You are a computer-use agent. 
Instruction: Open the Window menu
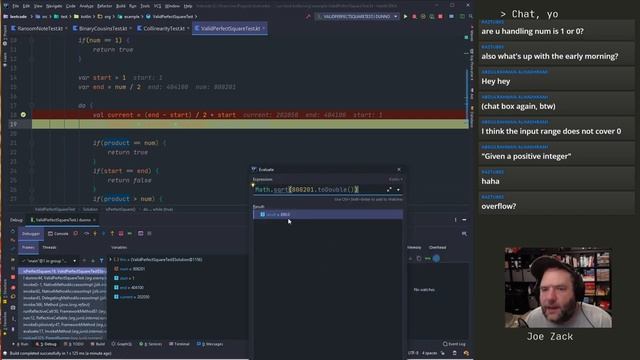click(x=172, y=6)
